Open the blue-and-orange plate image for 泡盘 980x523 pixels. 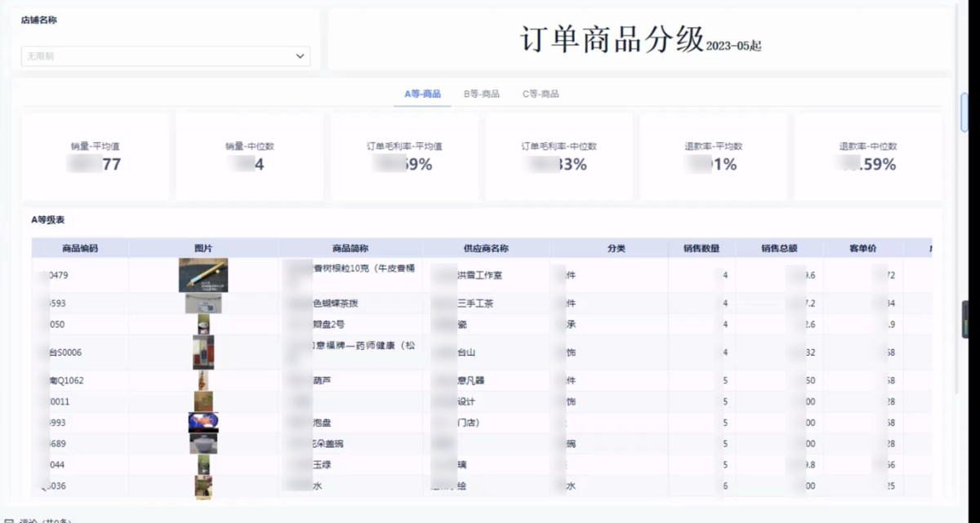click(203, 423)
